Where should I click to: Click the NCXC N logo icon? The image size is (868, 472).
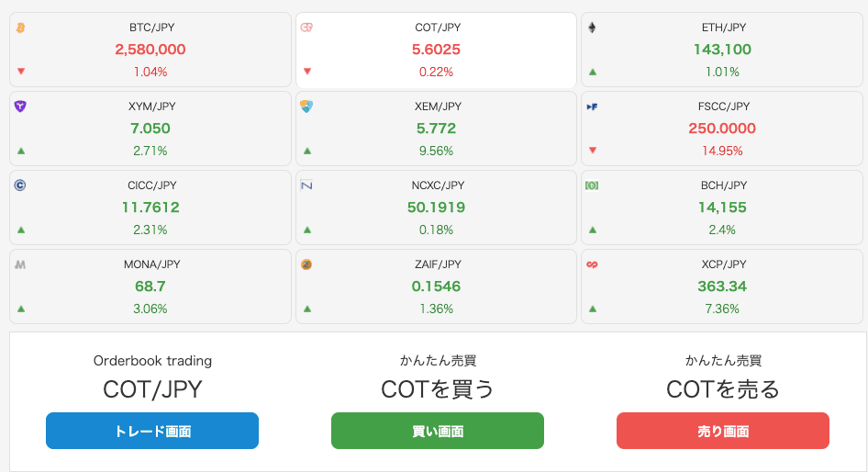(x=306, y=185)
